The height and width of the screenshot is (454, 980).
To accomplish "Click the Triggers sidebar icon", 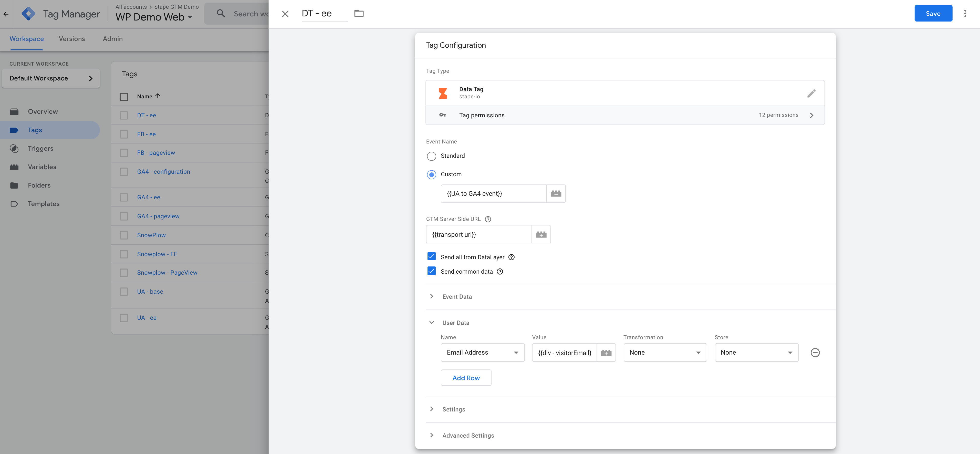I will 14,148.
